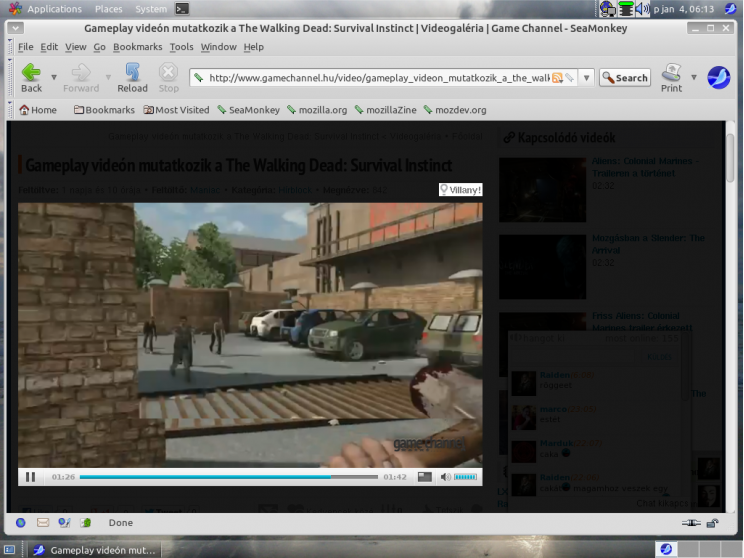This screenshot has height=558, width=744.
Task: Open the Print options dropdown arrow
Action: 694,77
